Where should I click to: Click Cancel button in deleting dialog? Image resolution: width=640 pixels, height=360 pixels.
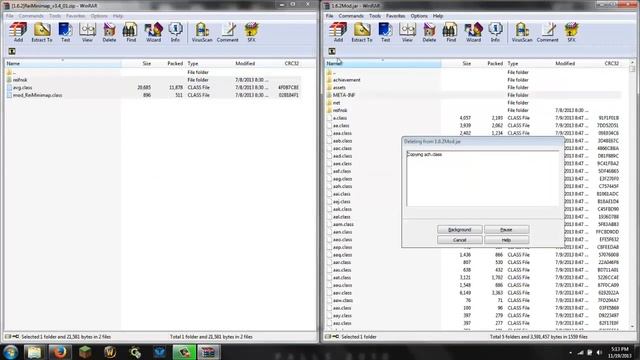(x=460, y=240)
